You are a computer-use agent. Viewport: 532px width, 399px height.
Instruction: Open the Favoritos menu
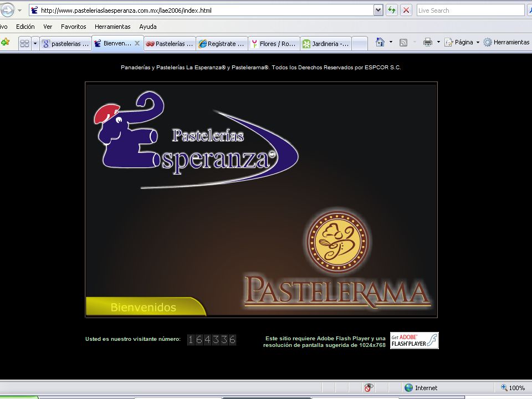tap(74, 27)
